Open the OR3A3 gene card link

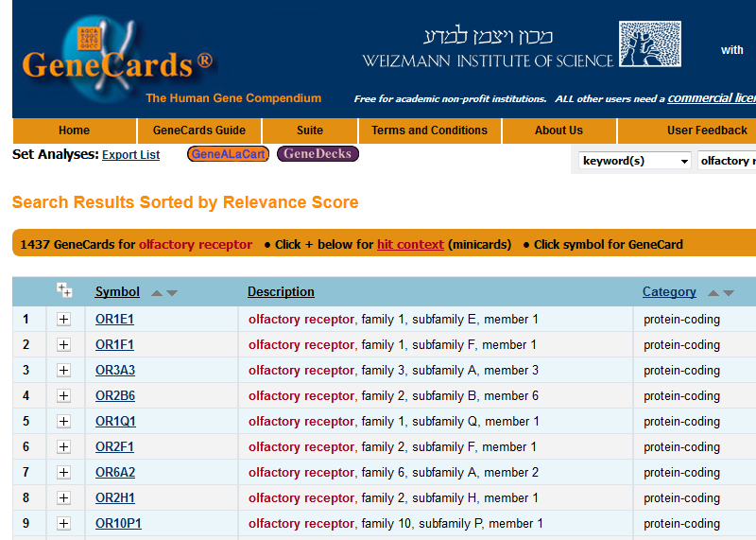coord(115,371)
